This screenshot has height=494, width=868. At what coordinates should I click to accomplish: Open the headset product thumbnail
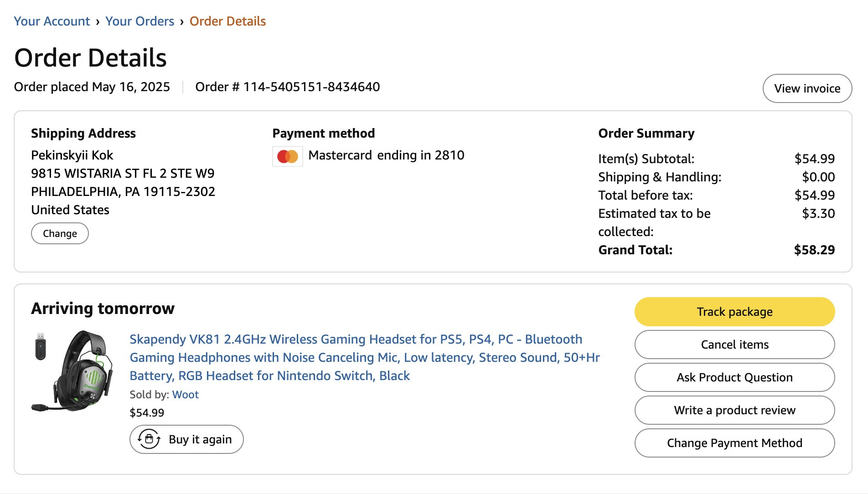click(x=73, y=370)
